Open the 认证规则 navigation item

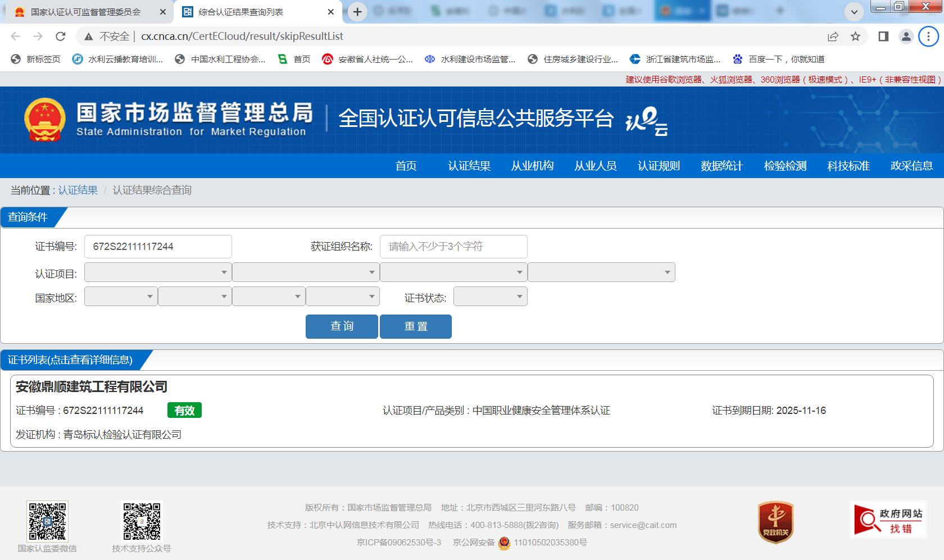(659, 166)
